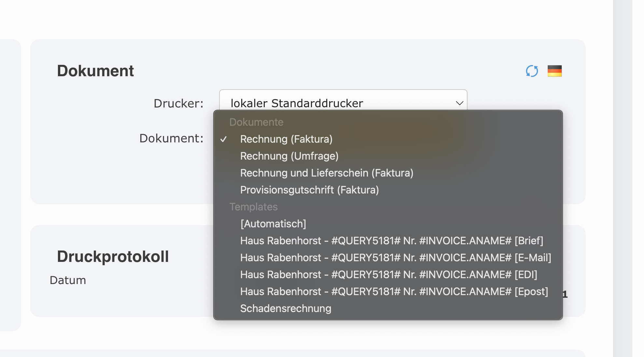
Task: Click the Druckprotokoll heading
Action: pyautogui.click(x=113, y=256)
